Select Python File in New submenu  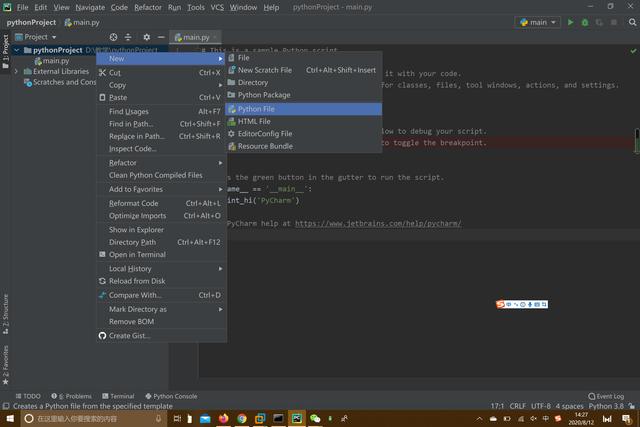pos(303,109)
